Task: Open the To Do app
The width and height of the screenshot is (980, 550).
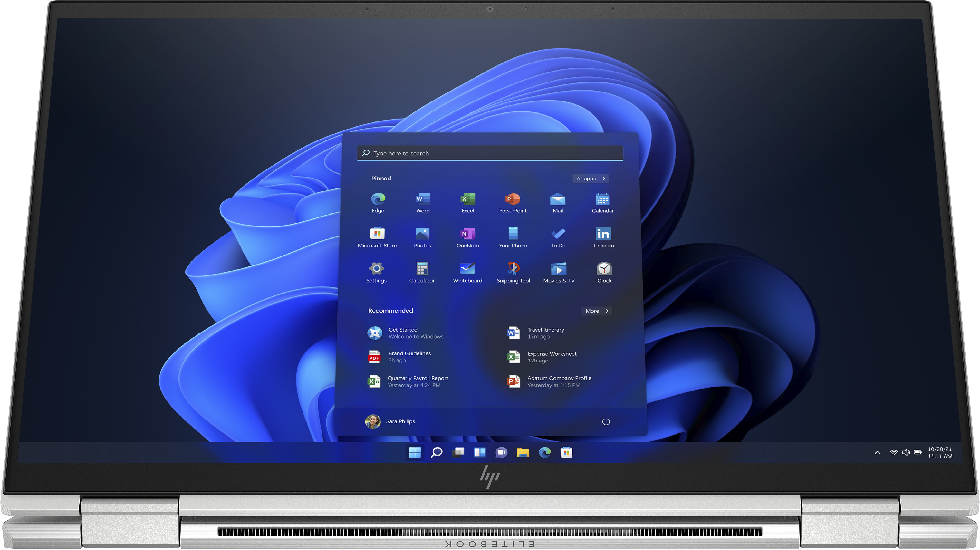Action: click(x=558, y=238)
